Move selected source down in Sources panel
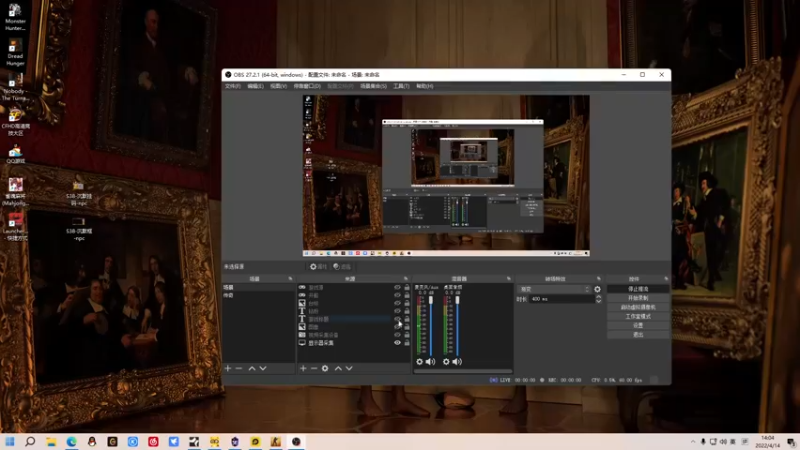Screen dimensions: 800x450 [349, 368]
